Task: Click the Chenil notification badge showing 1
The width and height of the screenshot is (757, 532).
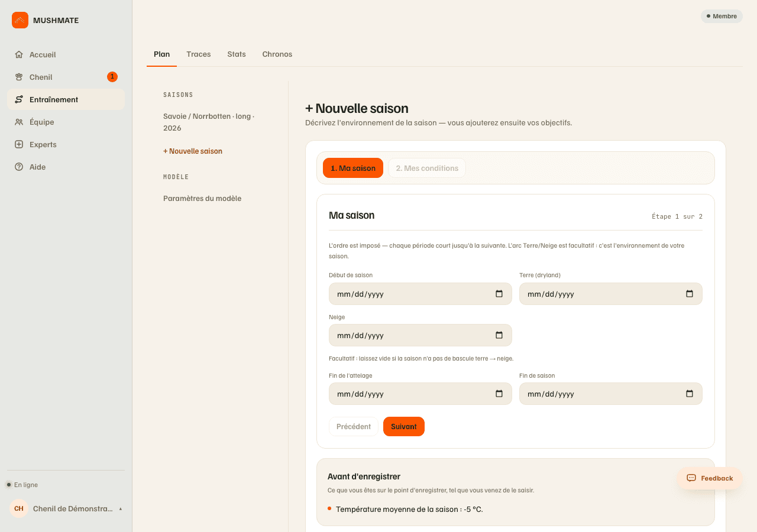Action: tap(112, 77)
